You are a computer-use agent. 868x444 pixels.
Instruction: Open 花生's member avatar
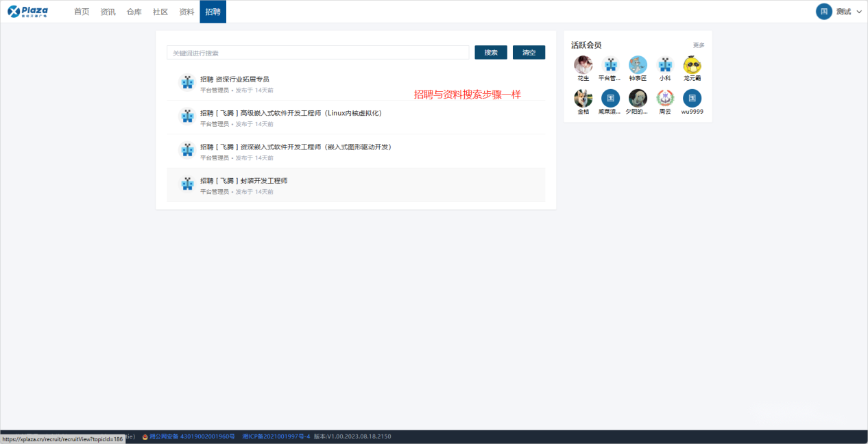[583, 65]
